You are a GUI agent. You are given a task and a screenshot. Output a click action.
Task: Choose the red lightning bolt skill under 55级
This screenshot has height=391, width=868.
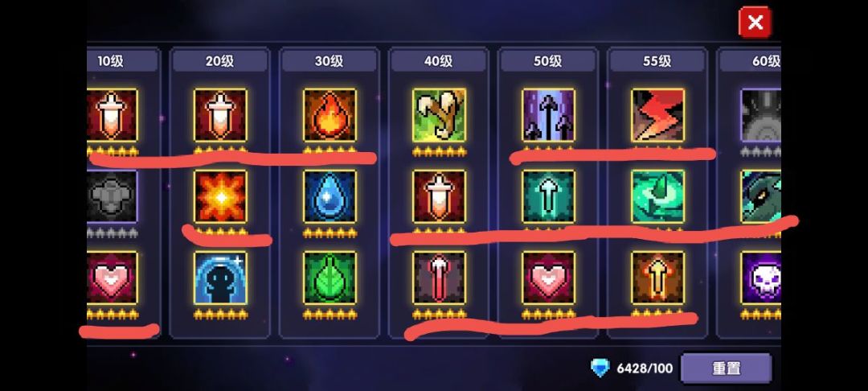coord(657,115)
